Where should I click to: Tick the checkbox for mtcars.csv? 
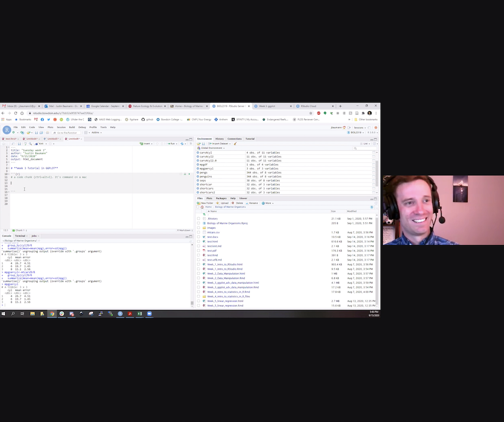coord(198,232)
